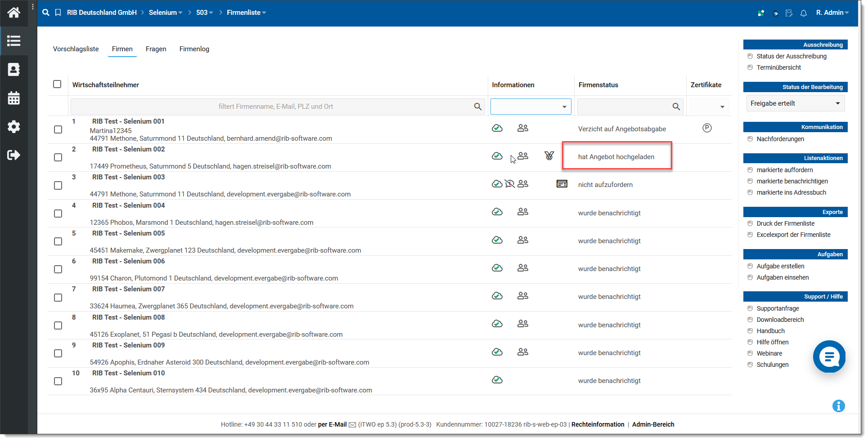The image size is (868, 441).
Task: Click contacts icon for Selenium 002
Action: pyautogui.click(x=523, y=156)
